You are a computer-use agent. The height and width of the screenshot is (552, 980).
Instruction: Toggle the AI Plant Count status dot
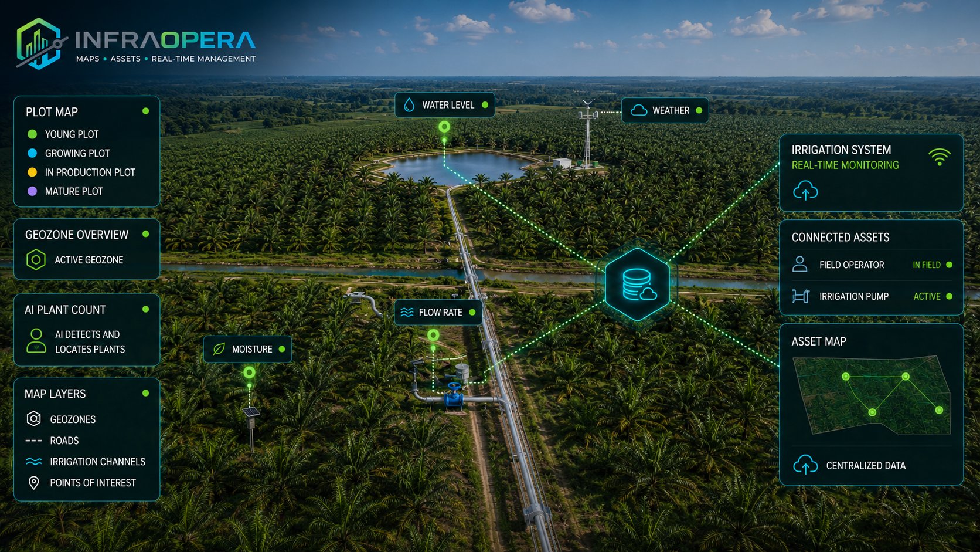tap(145, 309)
